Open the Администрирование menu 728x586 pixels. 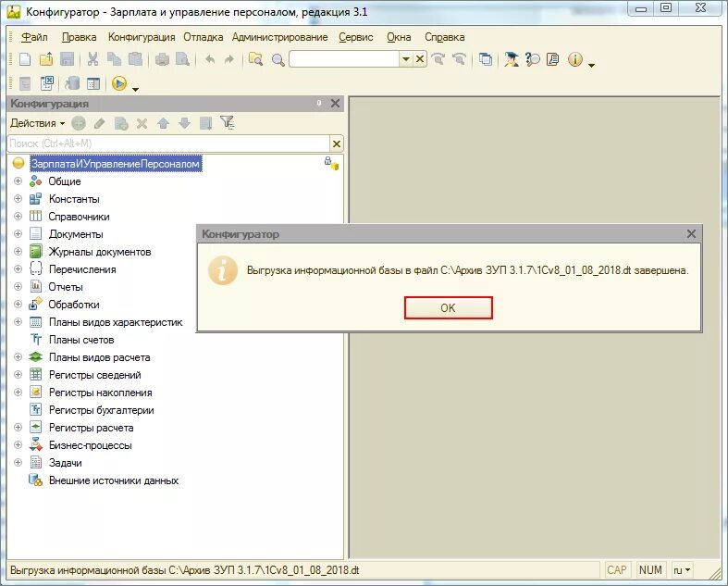click(x=280, y=37)
